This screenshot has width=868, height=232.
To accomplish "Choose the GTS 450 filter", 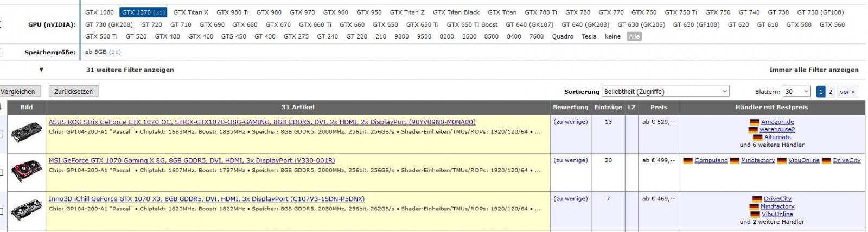I will 234,36.
